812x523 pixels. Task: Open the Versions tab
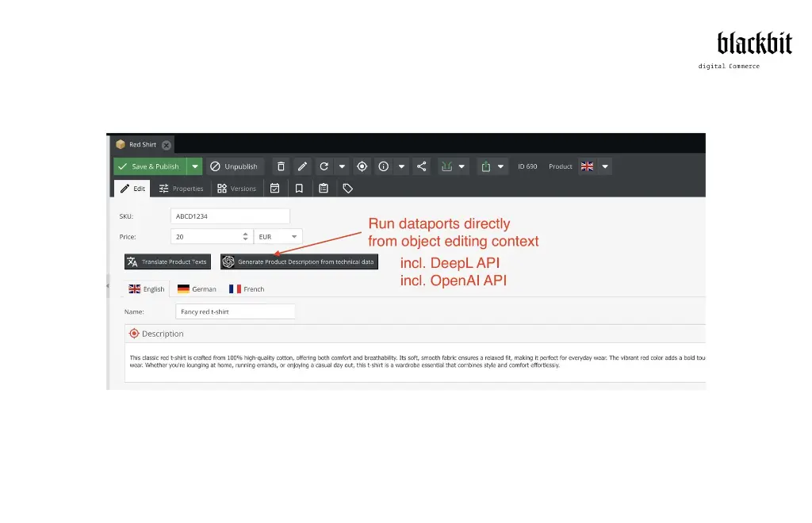click(236, 189)
